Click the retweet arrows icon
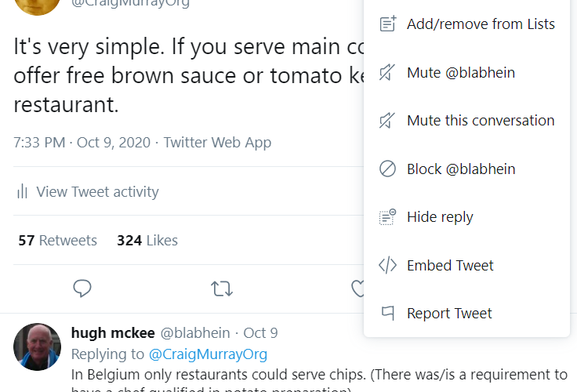 point(222,289)
